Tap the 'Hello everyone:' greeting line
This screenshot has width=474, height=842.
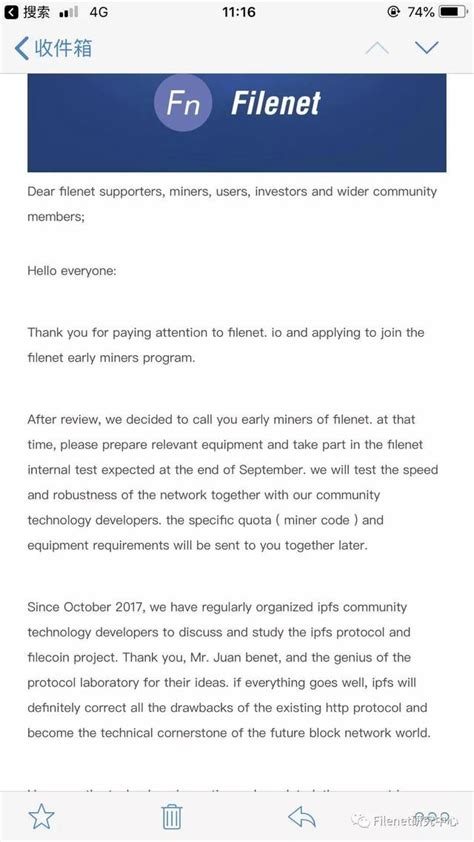pos(71,271)
